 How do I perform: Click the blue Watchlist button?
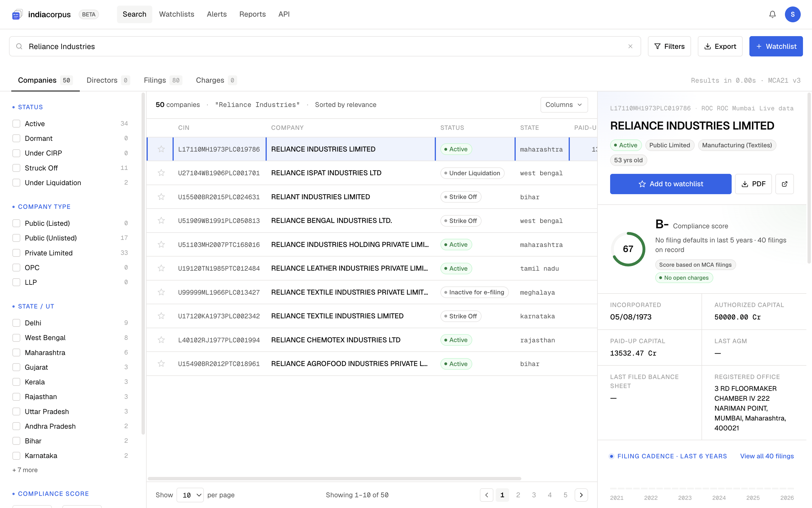click(x=776, y=46)
